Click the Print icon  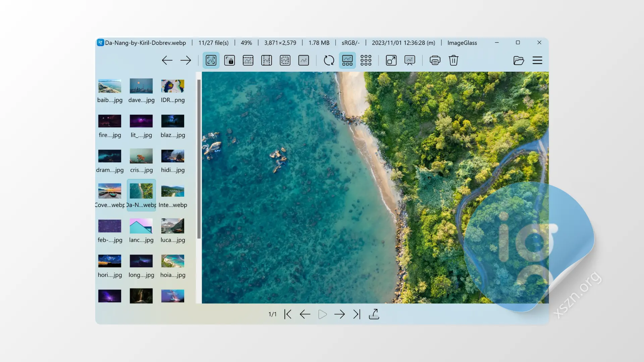point(435,60)
